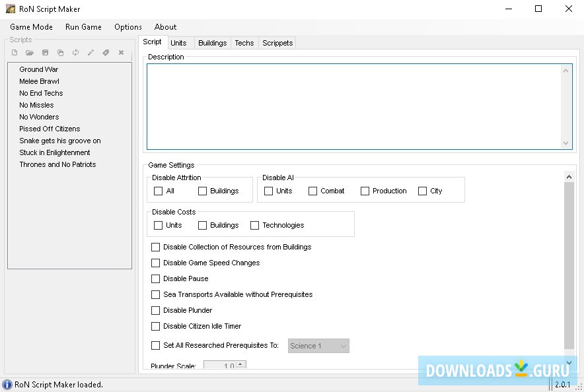584x392 pixels.
Task: Click the new script page icon
Action: point(15,53)
